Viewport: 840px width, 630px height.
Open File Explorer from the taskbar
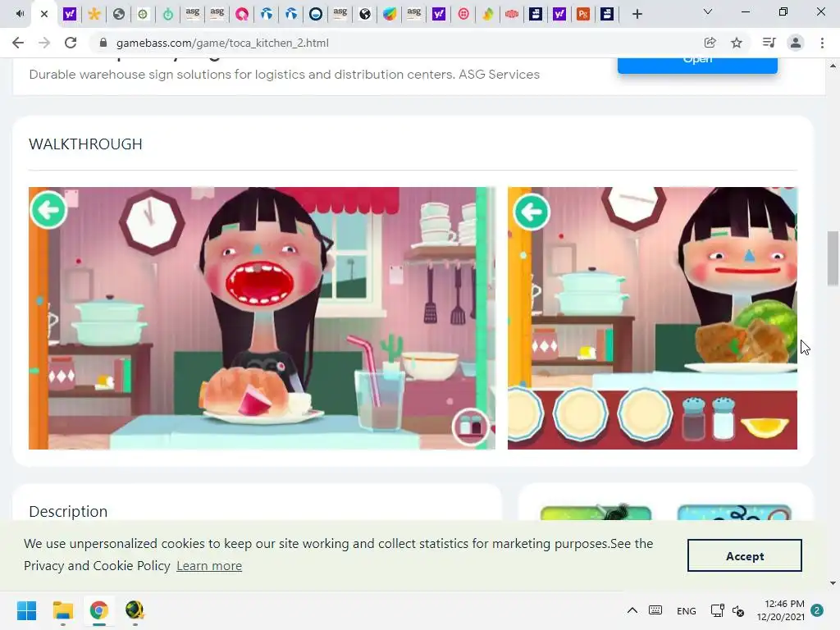[x=62, y=610]
